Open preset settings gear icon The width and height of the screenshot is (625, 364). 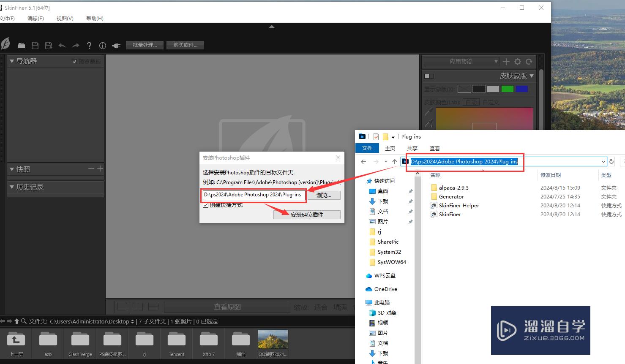[x=518, y=62]
